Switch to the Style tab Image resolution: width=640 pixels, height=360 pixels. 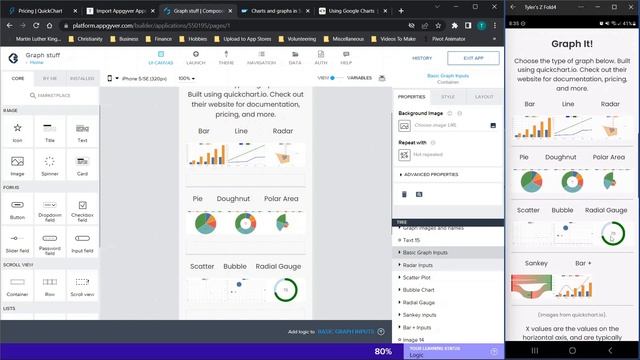click(x=448, y=97)
